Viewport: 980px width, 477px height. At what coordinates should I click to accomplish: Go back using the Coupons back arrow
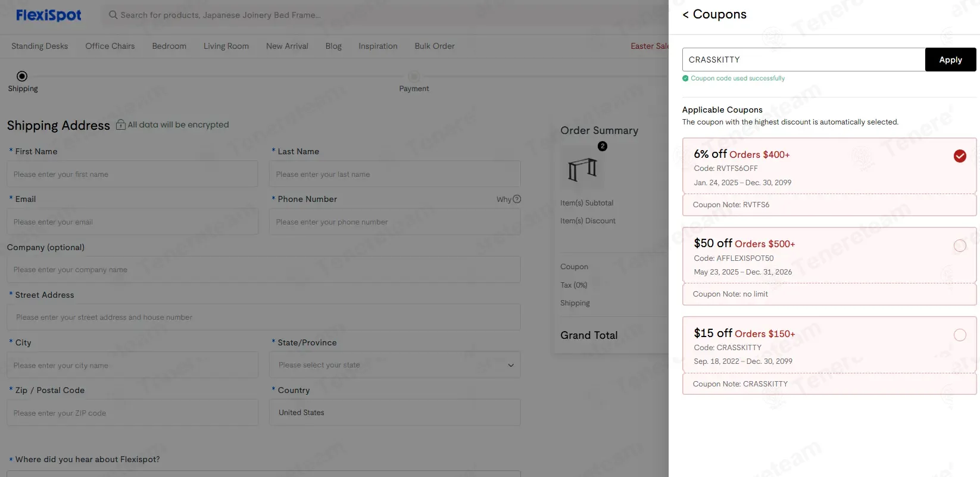685,14
